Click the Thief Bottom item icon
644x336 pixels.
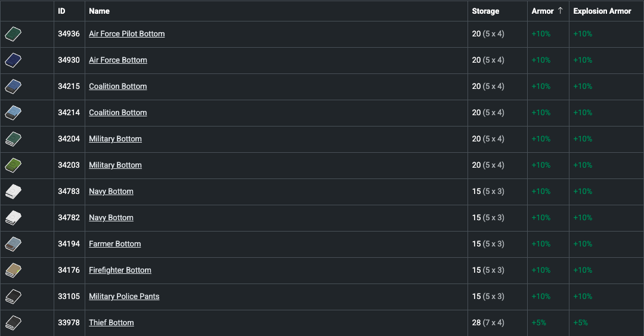pos(13,323)
